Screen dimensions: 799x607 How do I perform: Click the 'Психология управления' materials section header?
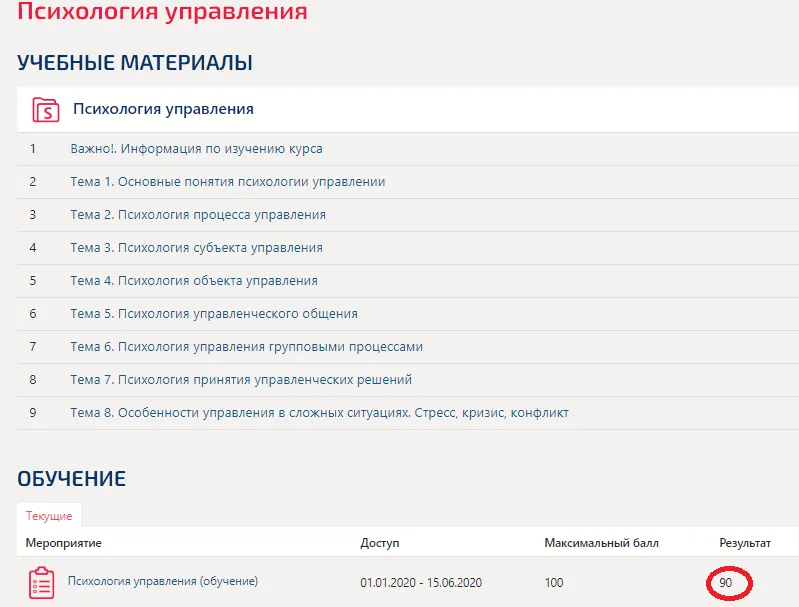pyautogui.click(x=163, y=109)
